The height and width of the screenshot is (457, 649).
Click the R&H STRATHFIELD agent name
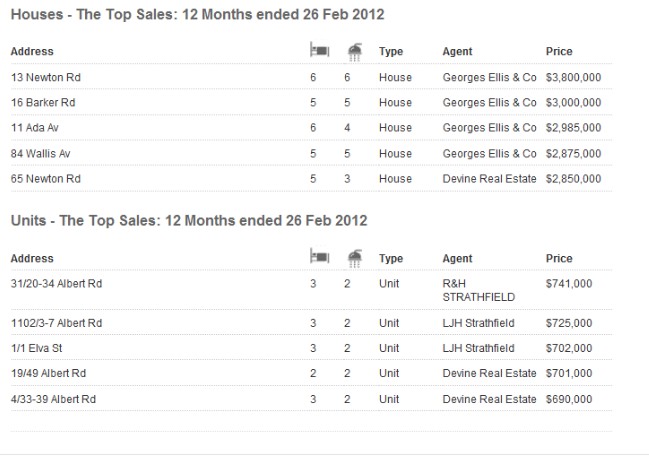pos(478,290)
